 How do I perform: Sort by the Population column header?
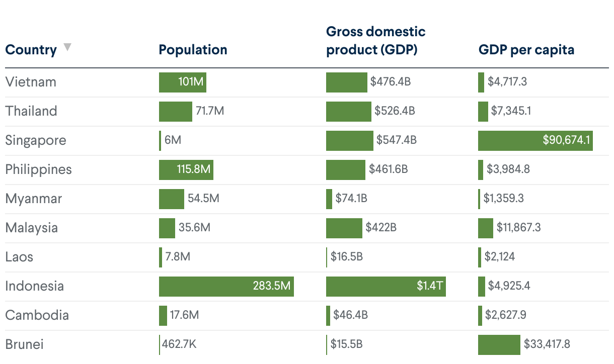tap(193, 50)
